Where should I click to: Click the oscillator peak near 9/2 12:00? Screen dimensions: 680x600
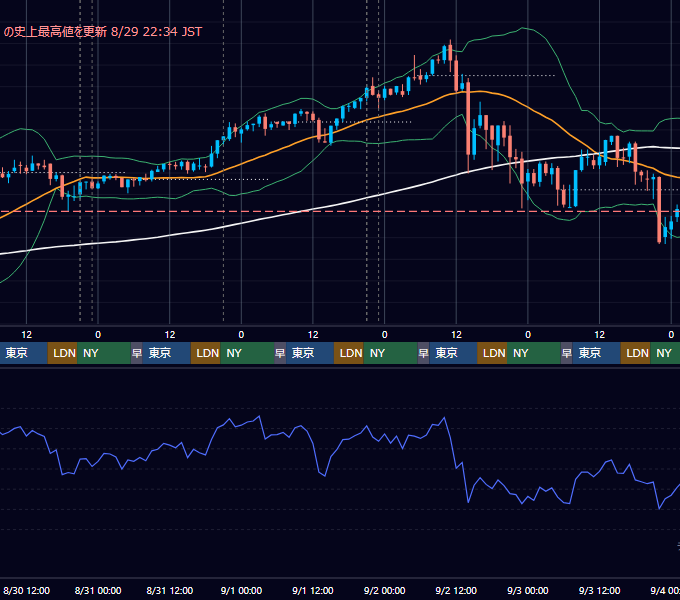444,418
